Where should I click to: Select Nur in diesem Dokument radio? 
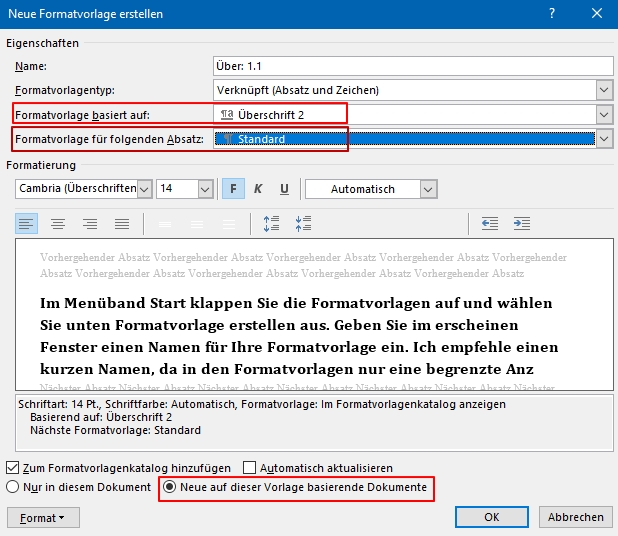(13, 487)
